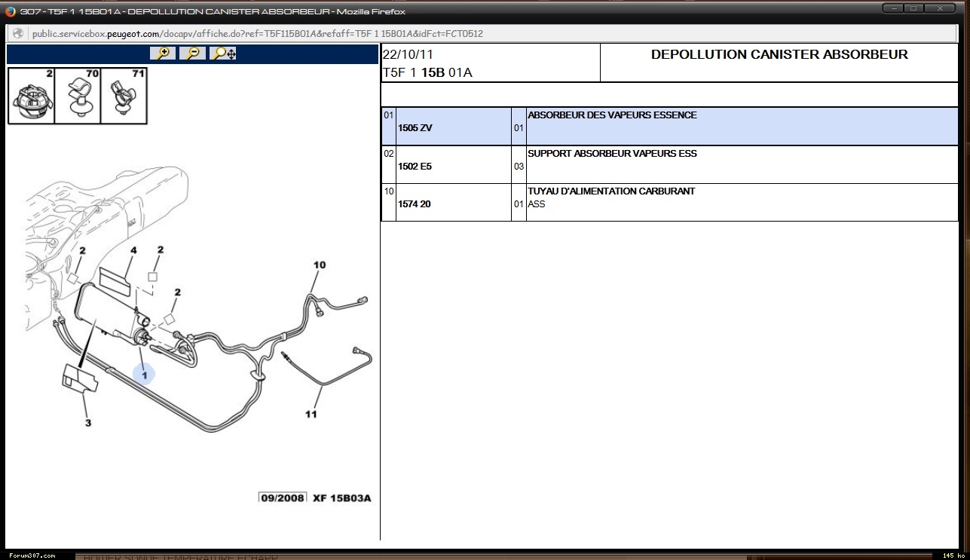The height and width of the screenshot is (560, 970).
Task: Click part number 1505 ZV
Action: (415, 128)
